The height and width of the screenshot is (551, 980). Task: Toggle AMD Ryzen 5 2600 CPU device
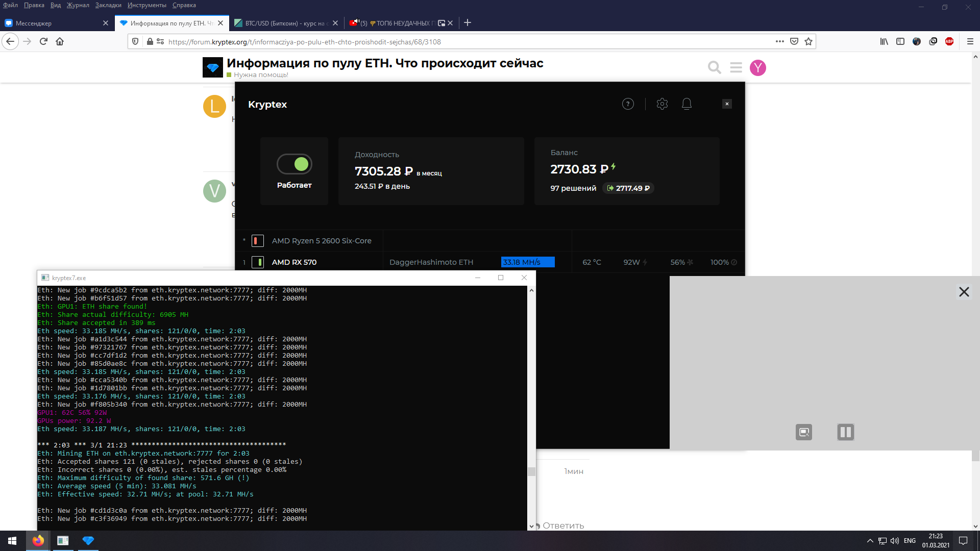pos(258,241)
